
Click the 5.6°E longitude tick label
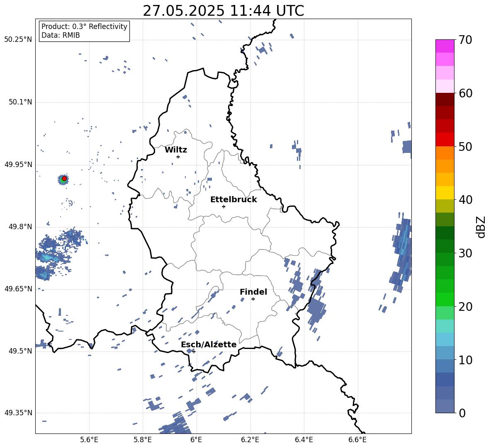coord(89,440)
